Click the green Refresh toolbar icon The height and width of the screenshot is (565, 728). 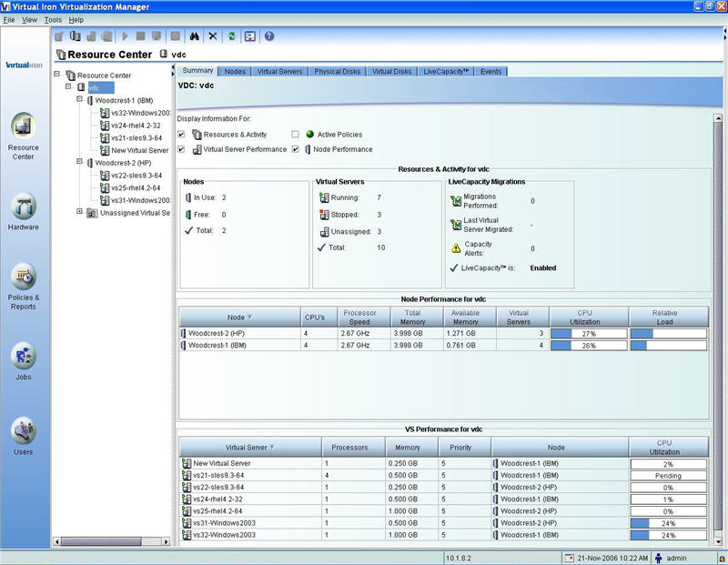(x=231, y=36)
